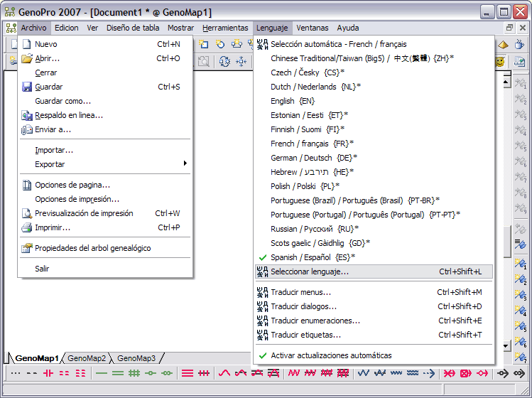Choose Seleccionar lenguaje... menu entry
532x398 pixels.
310,271
